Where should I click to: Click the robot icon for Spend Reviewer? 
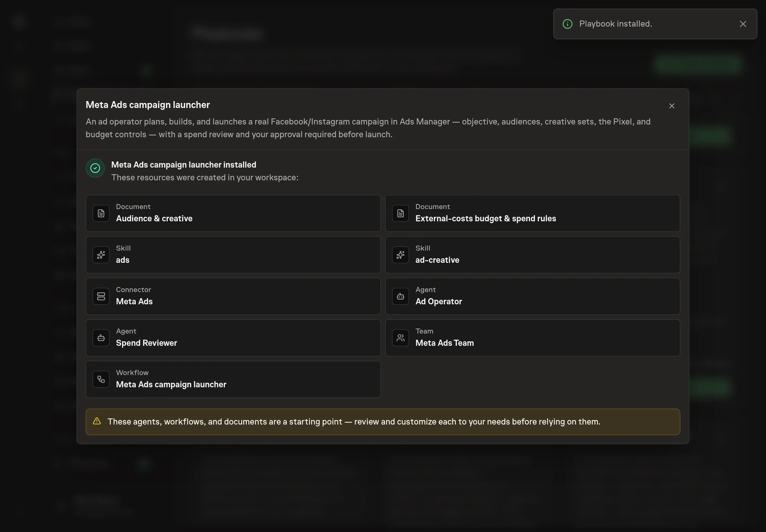click(101, 338)
